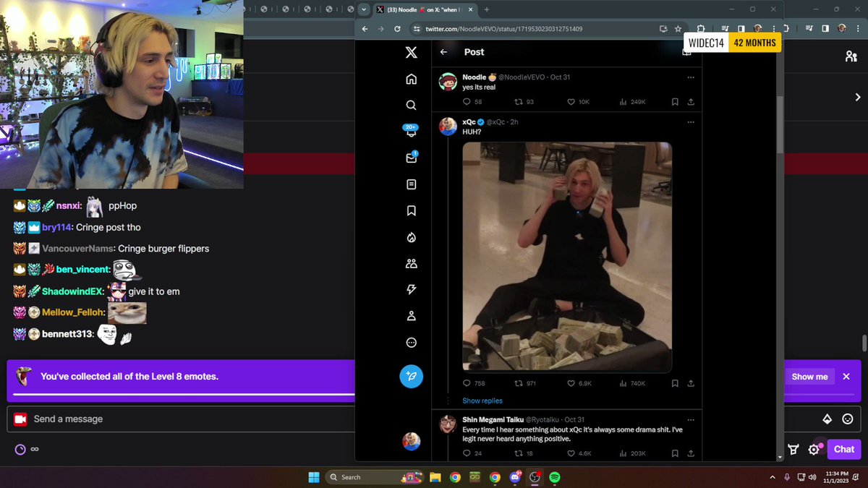Open X Messages envelope icon

click(411, 158)
